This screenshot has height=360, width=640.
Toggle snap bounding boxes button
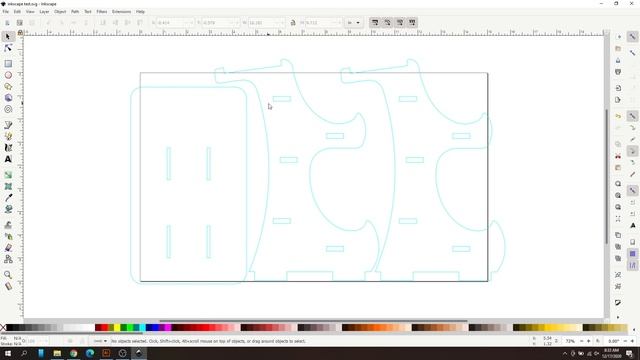[x=632, y=53]
